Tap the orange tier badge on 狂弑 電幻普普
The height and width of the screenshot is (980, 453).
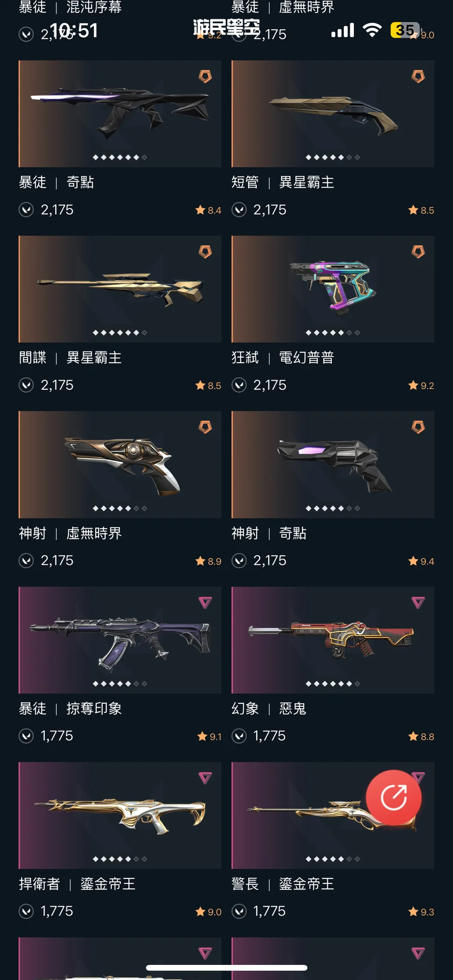(x=418, y=252)
